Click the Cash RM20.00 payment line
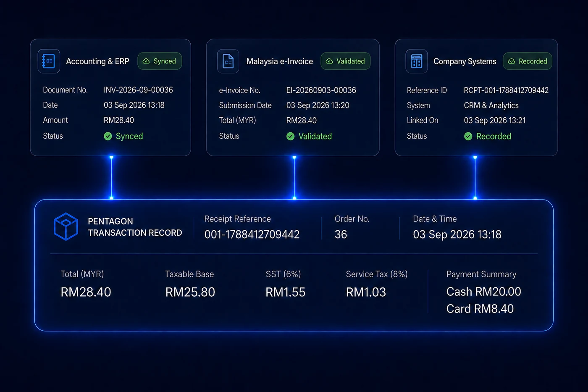Viewport: 588px width, 392px height. coord(484,292)
